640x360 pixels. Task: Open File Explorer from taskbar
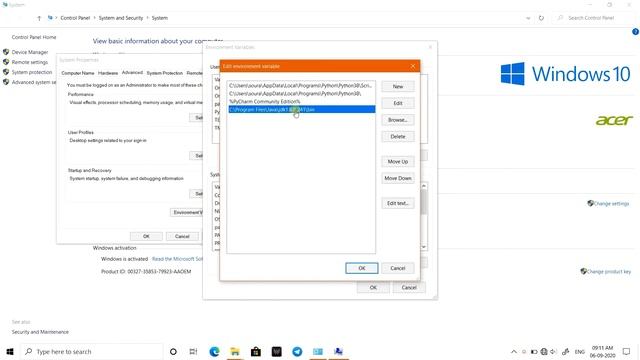click(235, 351)
